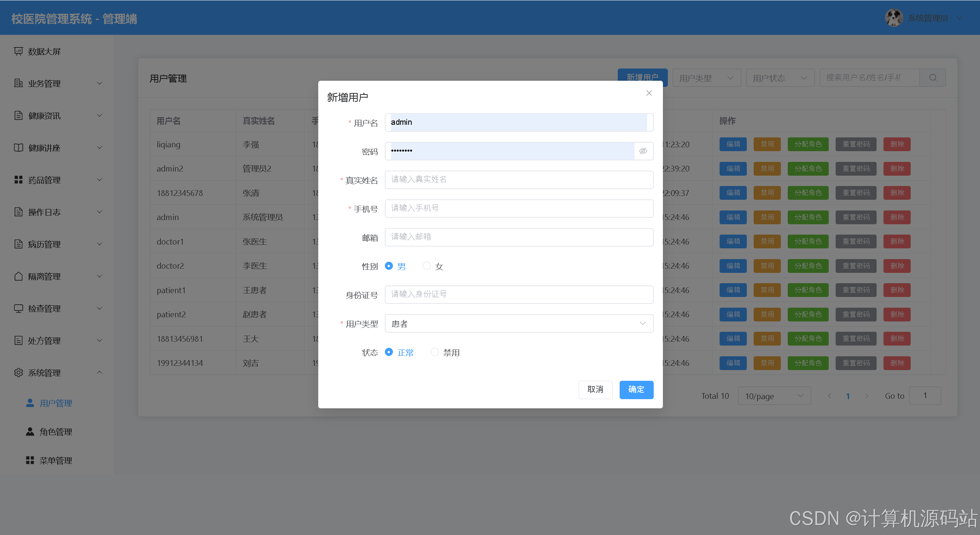980x535 pixels.
Task: Open the 用户管理 submenu item
Action: click(x=57, y=403)
